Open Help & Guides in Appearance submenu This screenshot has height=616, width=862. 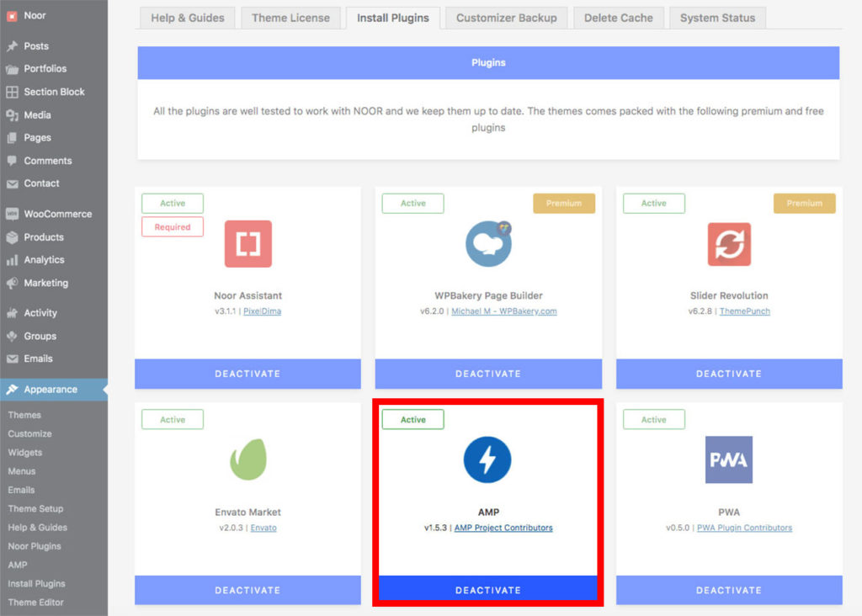pyautogui.click(x=37, y=527)
